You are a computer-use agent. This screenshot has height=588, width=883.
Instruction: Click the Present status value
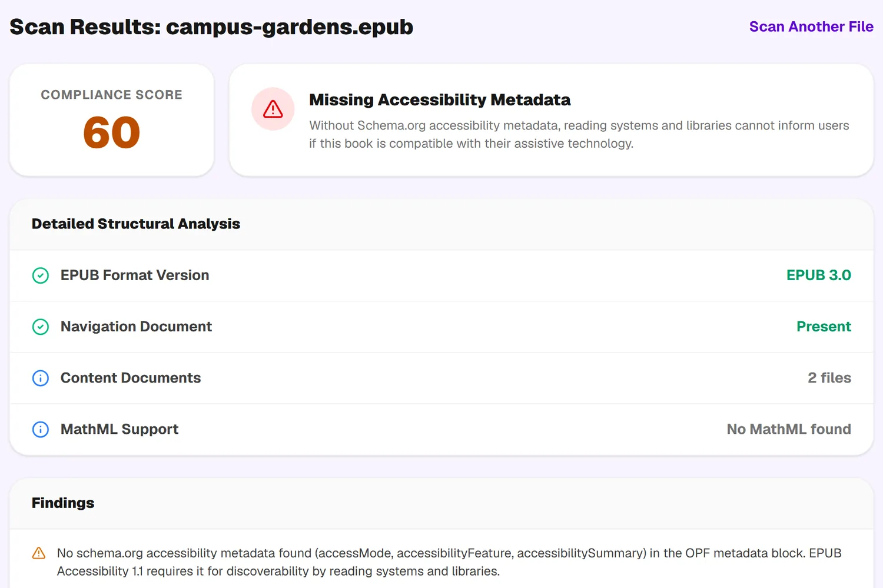824,327
